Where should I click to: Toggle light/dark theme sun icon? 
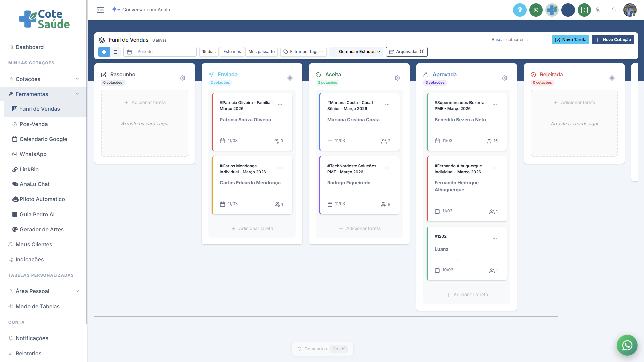(598, 10)
